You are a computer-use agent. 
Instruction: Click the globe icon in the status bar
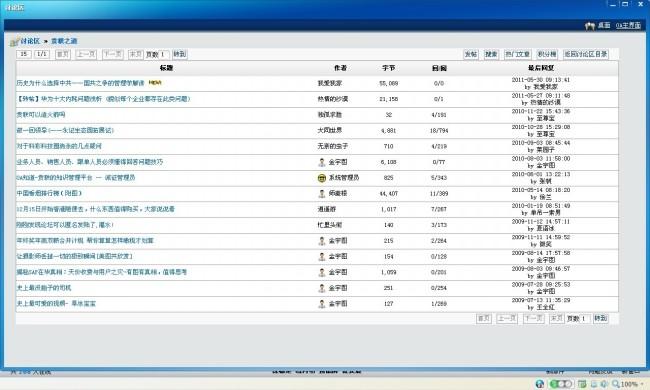540,384
